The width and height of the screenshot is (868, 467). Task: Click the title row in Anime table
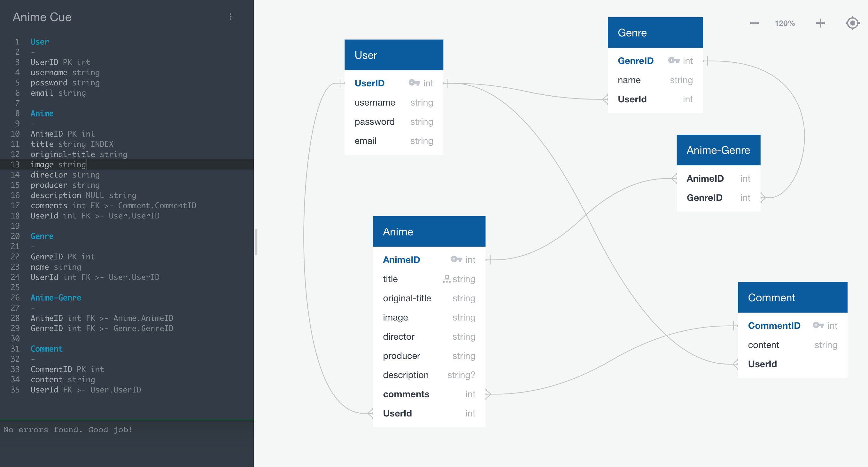point(429,279)
